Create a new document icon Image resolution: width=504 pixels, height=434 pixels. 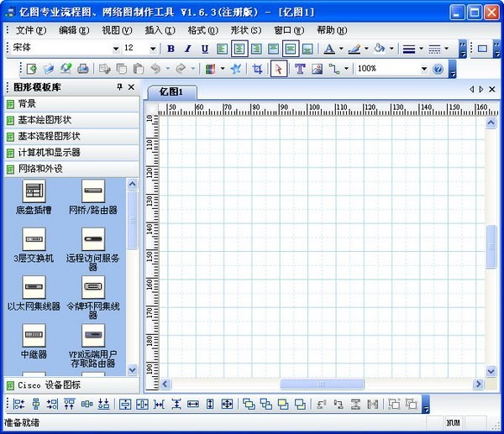click(32, 69)
